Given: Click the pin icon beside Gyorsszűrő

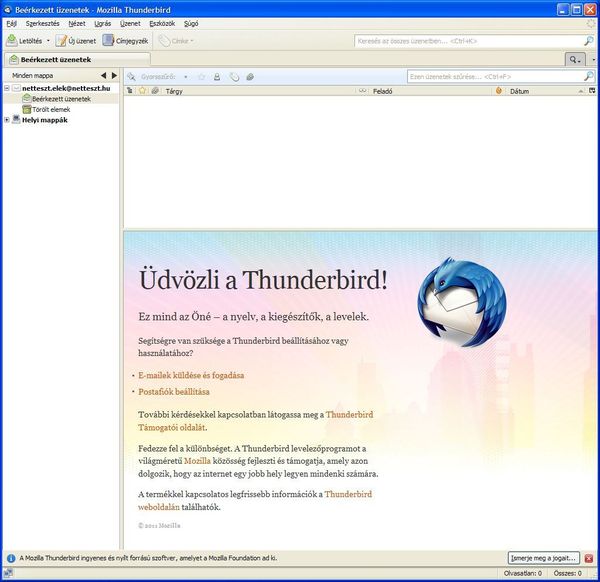Looking at the screenshot, I should 130,76.
